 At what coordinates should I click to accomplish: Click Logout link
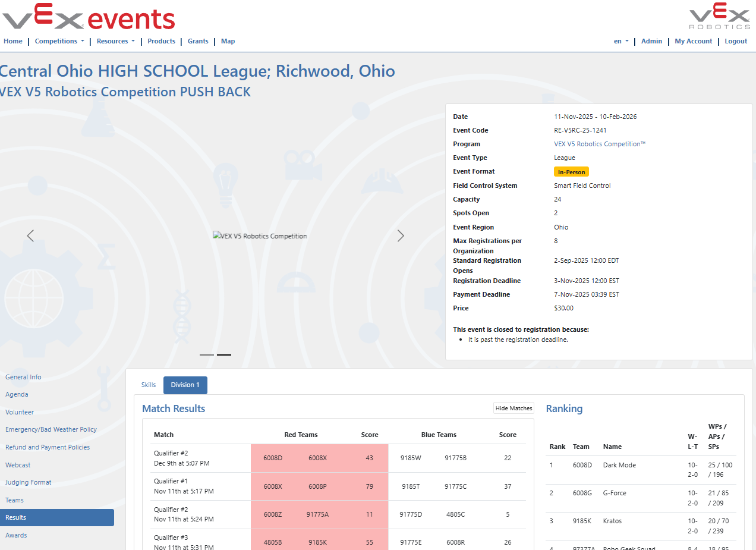pos(736,41)
